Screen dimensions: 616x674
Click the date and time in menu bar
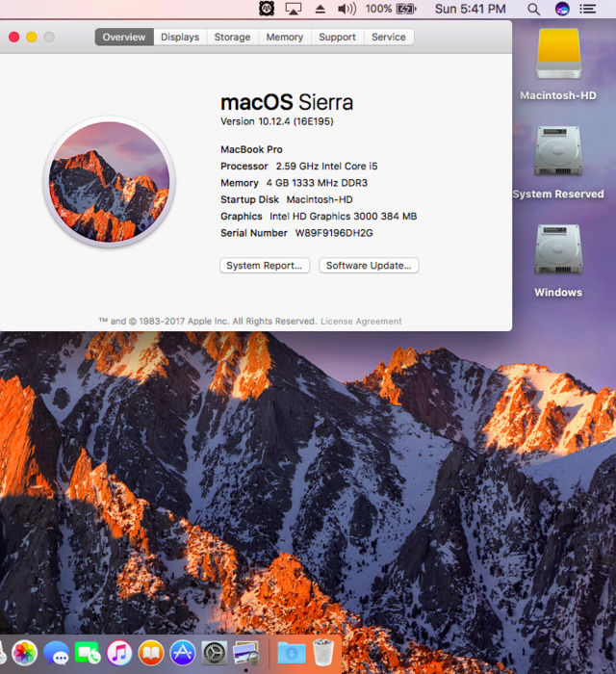coord(471,9)
